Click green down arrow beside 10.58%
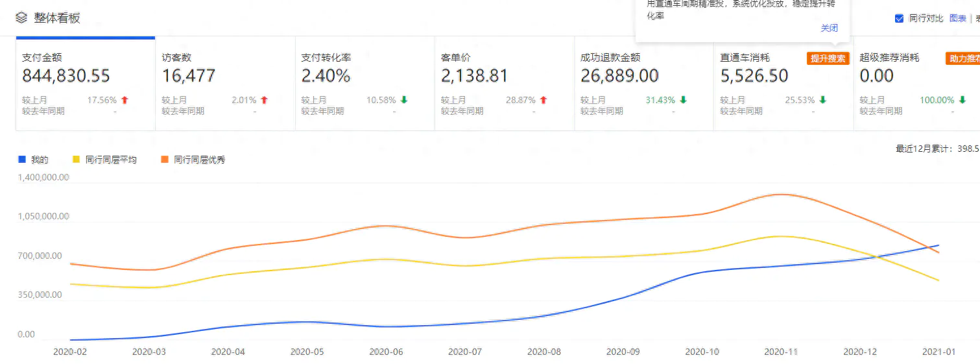 click(x=403, y=101)
